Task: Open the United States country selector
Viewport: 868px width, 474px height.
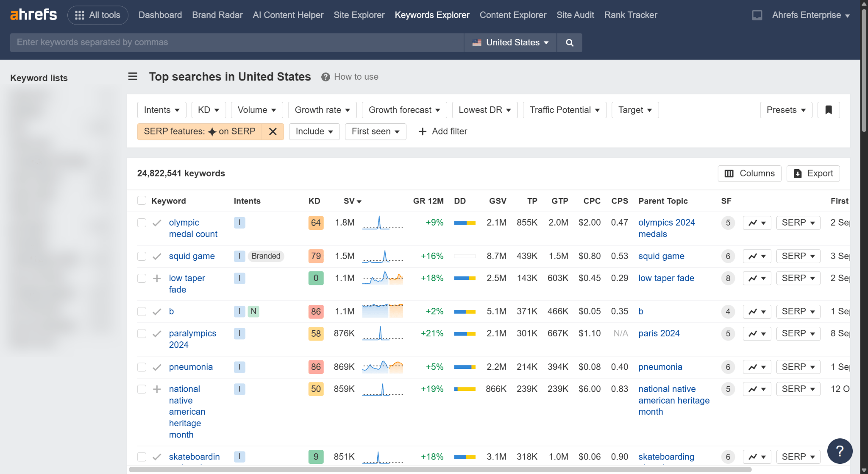Action: click(x=510, y=42)
